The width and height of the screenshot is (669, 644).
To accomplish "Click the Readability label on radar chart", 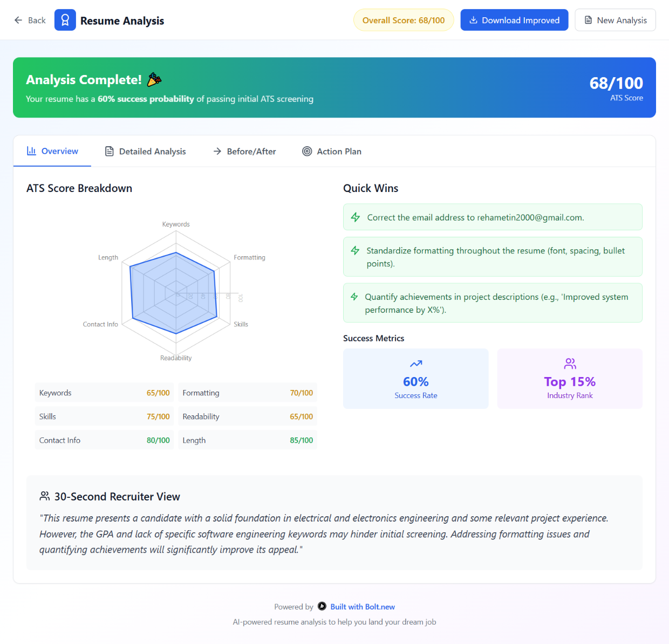I will pyautogui.click(x=176, y=358).
